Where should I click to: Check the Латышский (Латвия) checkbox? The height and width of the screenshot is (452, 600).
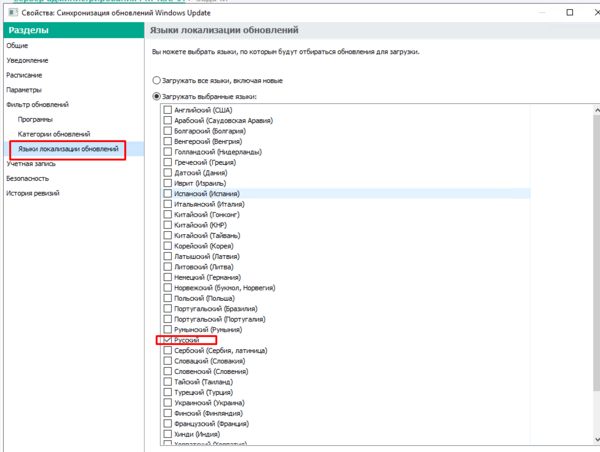168,256
